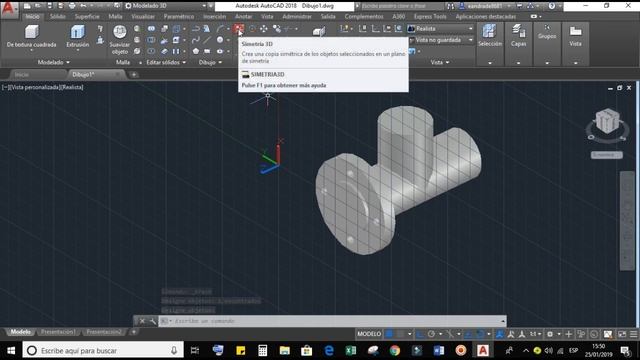
Task: Click the Suavizar objeto tool
Action: pyautogui.click(x=120, y=40)
